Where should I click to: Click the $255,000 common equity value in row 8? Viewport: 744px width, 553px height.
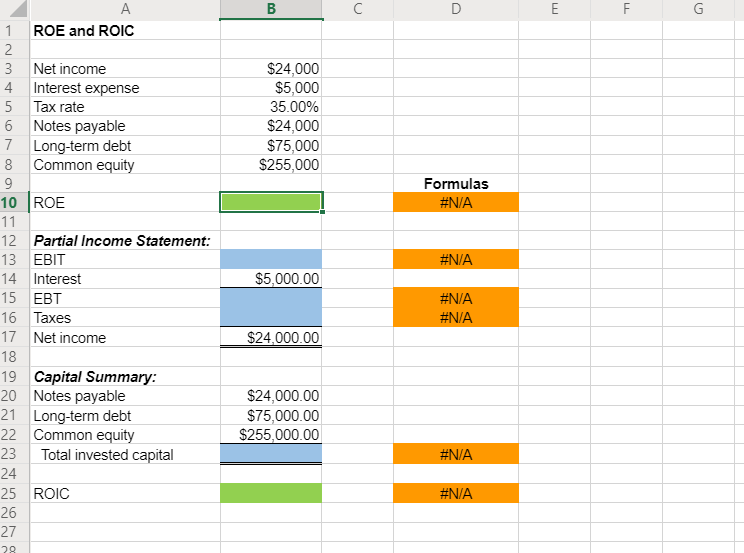click(x=289, y=165)
